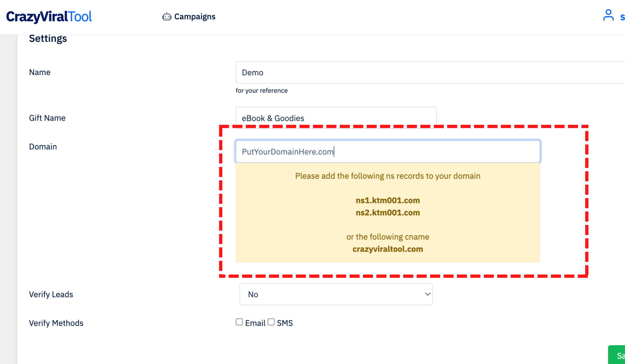625x364 pixels.
Task: Click the crazyviraltool.com cname text
Action: click(388, 249)
